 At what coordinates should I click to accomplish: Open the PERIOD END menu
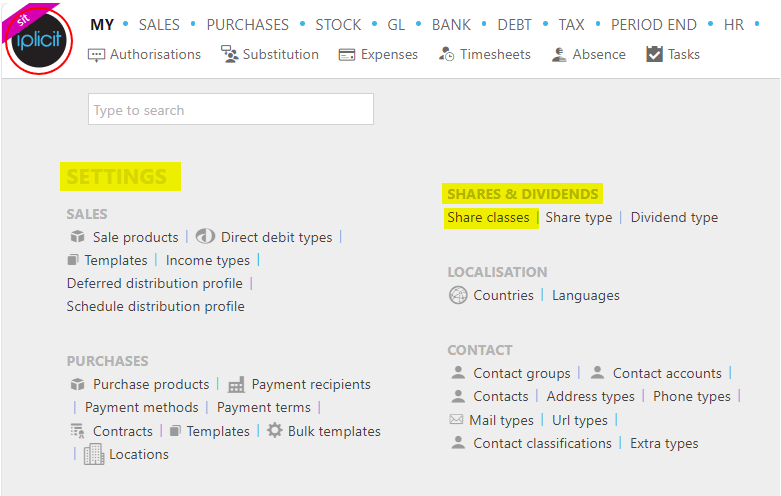coord(653,24)
